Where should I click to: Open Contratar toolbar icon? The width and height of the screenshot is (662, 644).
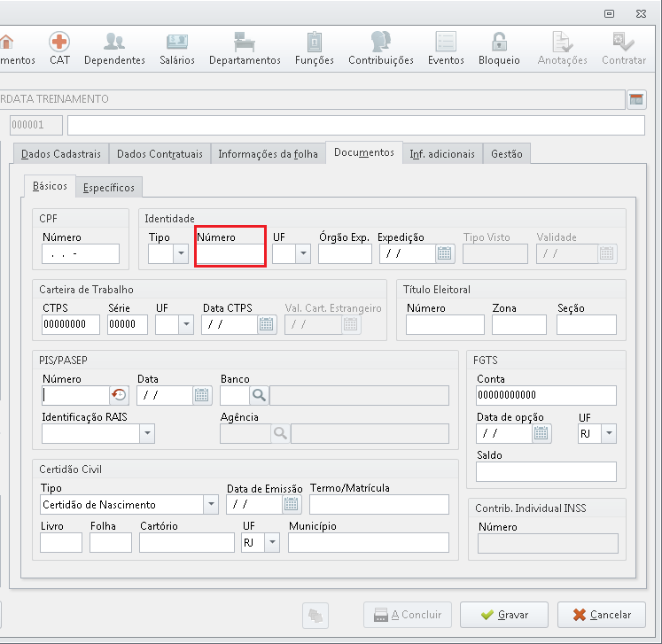[x=624, y=48]
